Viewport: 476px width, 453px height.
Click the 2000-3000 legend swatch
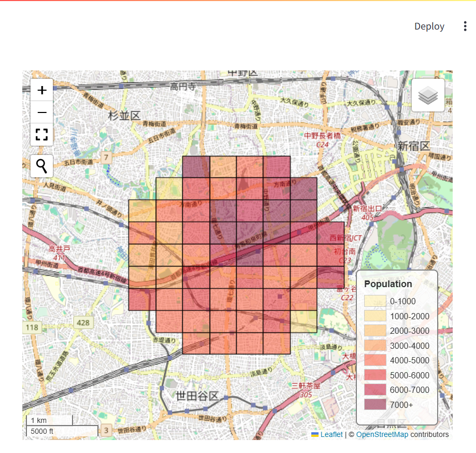(375, 331)
